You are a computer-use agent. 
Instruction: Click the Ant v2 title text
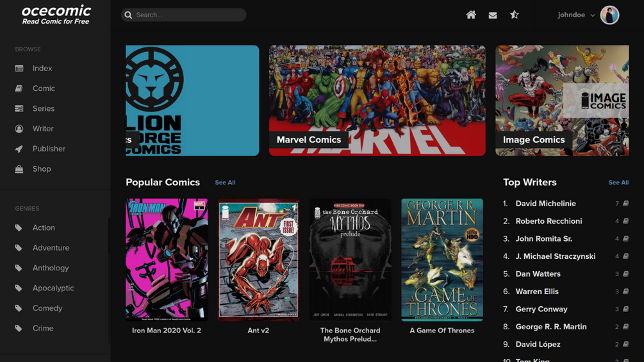coord(258,331)
